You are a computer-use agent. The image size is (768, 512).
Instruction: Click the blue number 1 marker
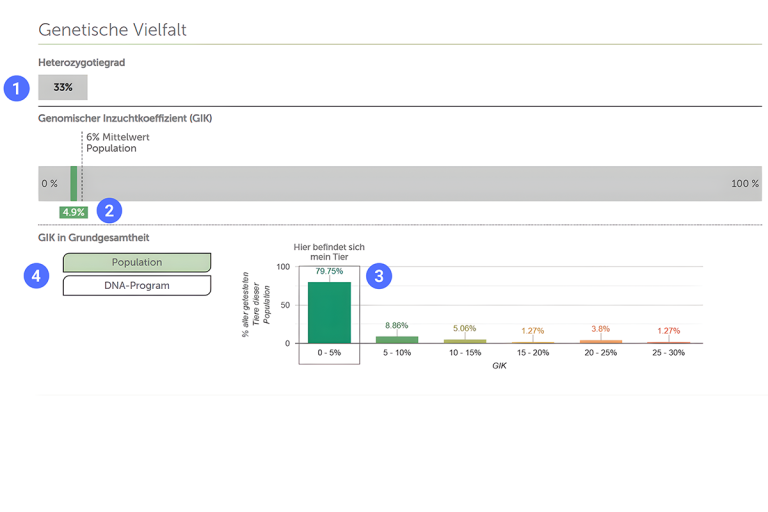pyautogui.click(x=16, y=88)
